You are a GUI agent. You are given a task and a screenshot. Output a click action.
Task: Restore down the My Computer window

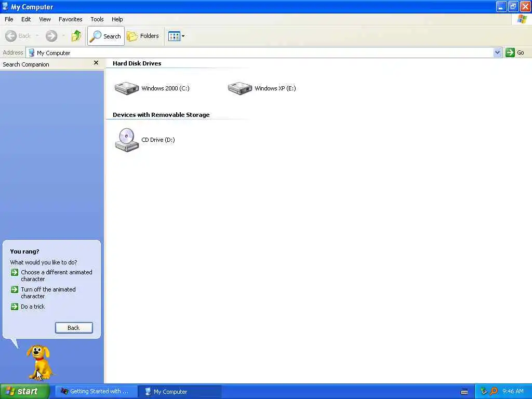[x=513, y=6]
